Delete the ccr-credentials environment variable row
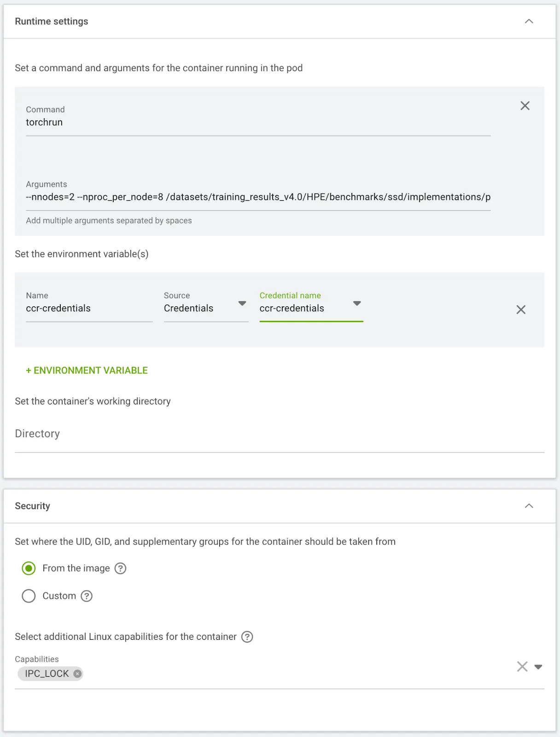 click(520, 310)
